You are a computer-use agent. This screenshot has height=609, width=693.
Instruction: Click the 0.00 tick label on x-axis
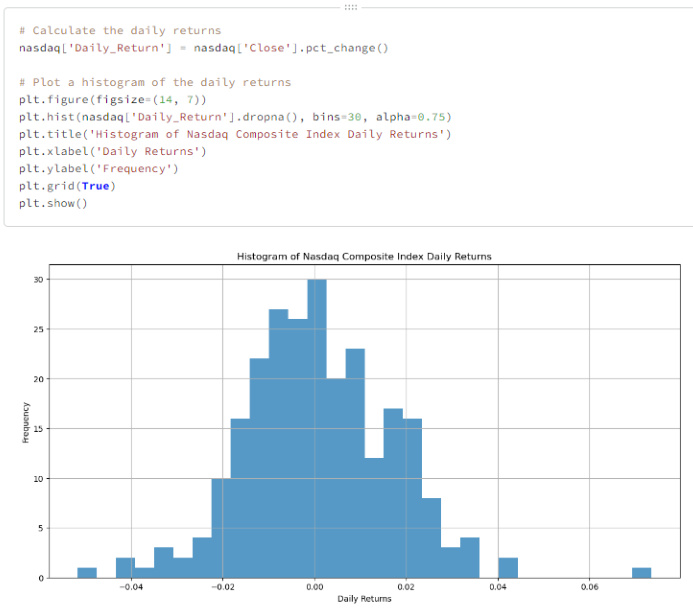pos(315,588)
